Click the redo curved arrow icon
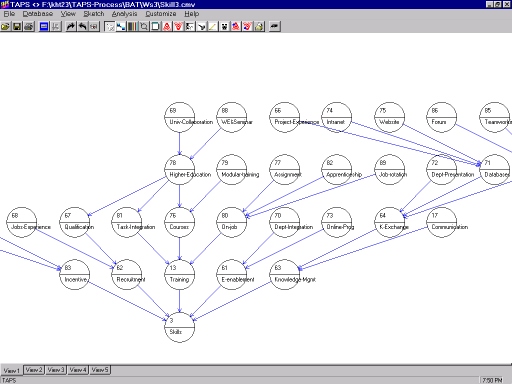This screenshot has height=384, width=512. pos(71,26)
